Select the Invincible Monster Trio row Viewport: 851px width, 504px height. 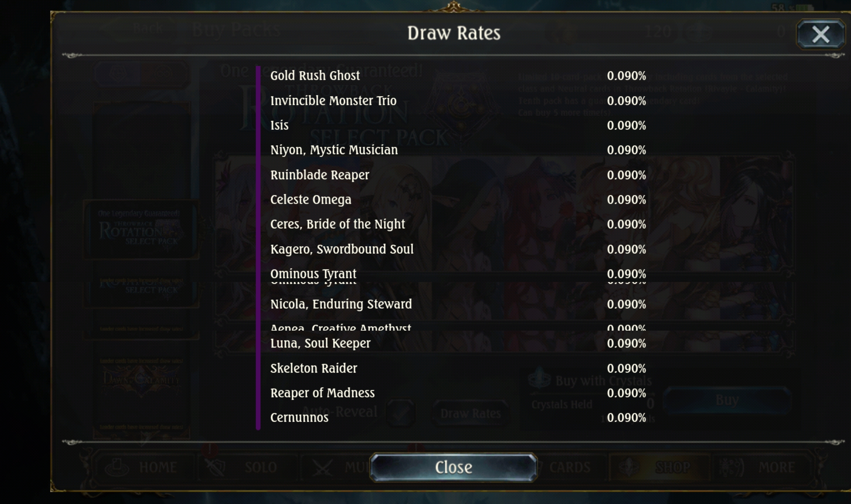pos(458,101)
